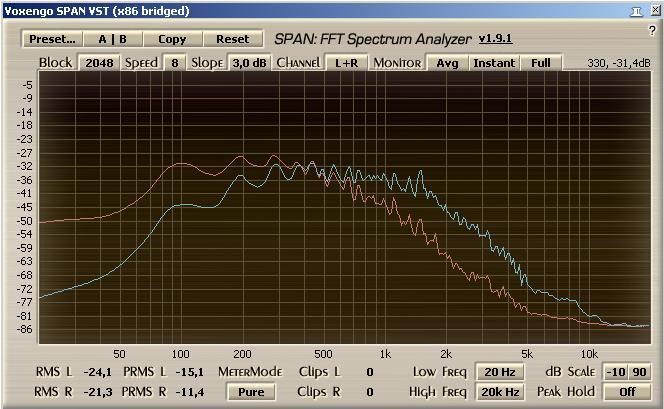664x409 pixels.
Task: Click the PRMS R value -11,4
Action: [189, 392]
